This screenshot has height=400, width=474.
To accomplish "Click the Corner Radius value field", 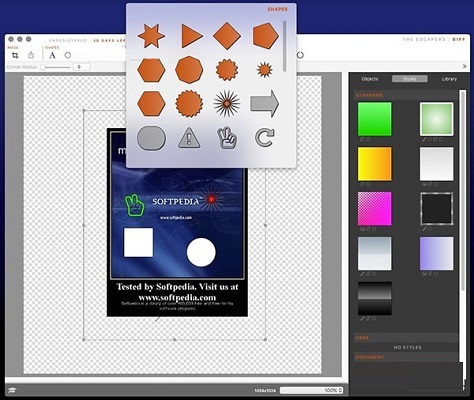I will coord(82,67).
